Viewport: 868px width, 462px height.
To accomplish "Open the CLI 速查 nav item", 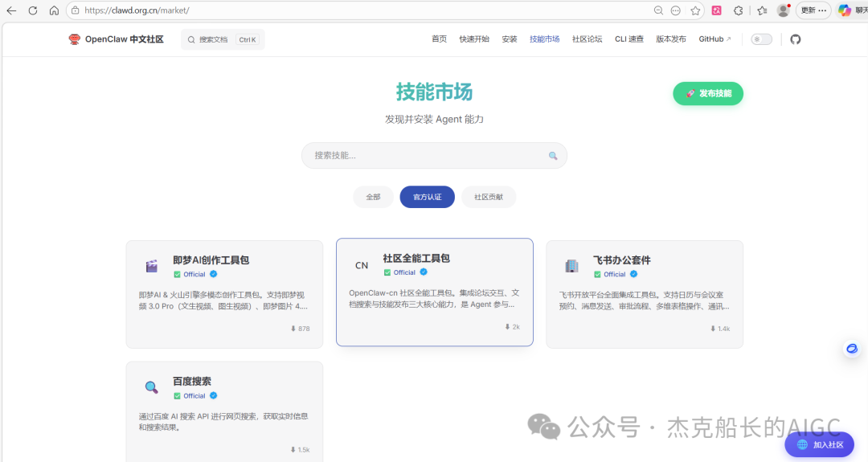I will (628, 39).
